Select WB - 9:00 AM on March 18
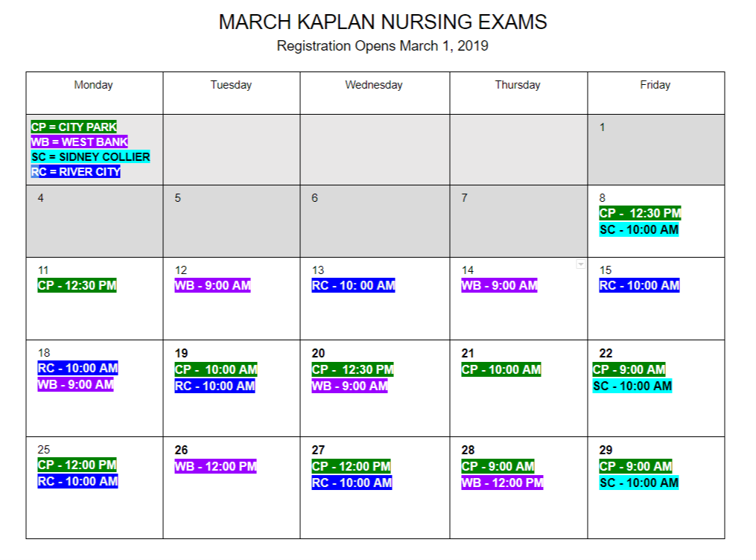756x560 pixels. coord(75,384)
